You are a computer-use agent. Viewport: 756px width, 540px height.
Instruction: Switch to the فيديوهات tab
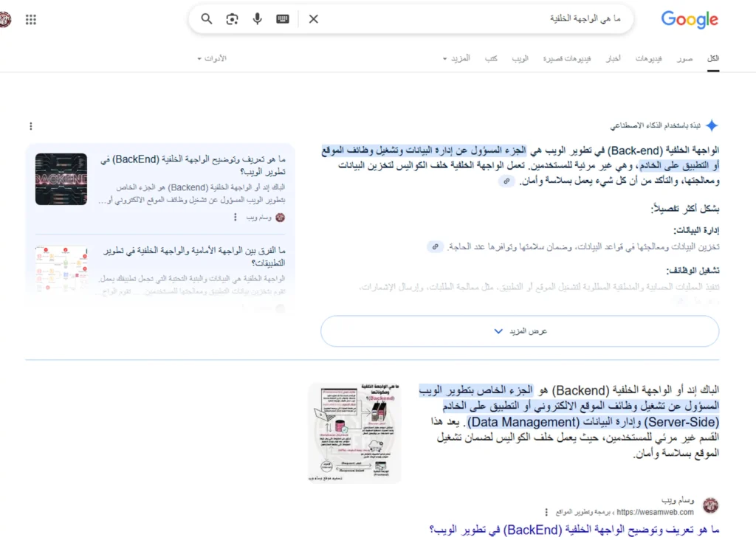pyautogui.click(x=648, y=59)
